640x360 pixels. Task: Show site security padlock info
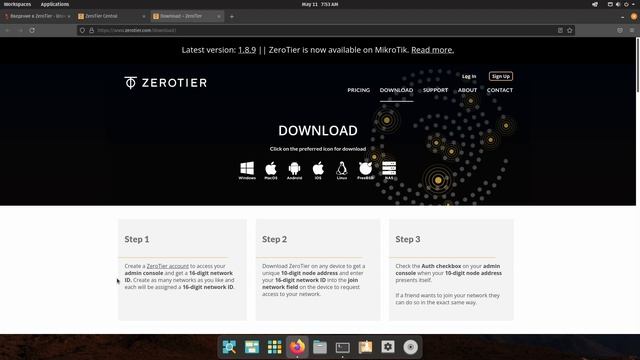[x=91, y=30]
